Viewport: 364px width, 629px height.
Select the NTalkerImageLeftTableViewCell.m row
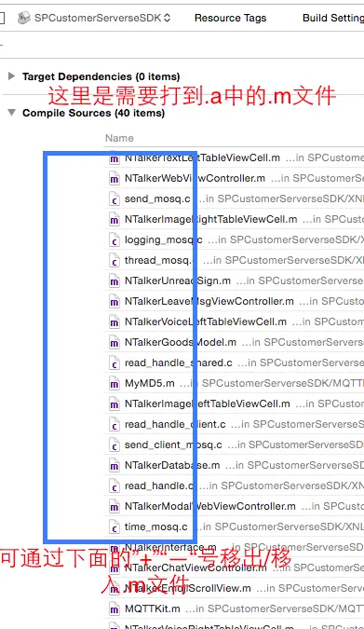pos(234,403)
